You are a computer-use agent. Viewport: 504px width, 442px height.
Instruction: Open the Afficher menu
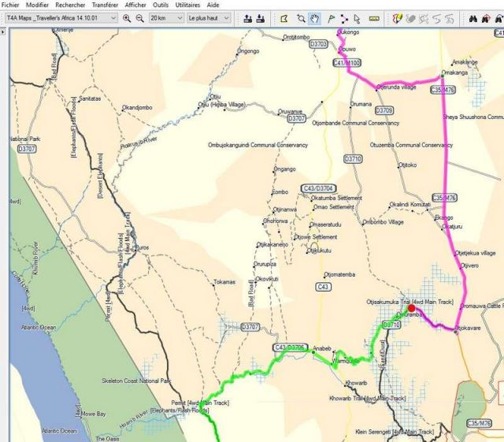tap(135, 5)
